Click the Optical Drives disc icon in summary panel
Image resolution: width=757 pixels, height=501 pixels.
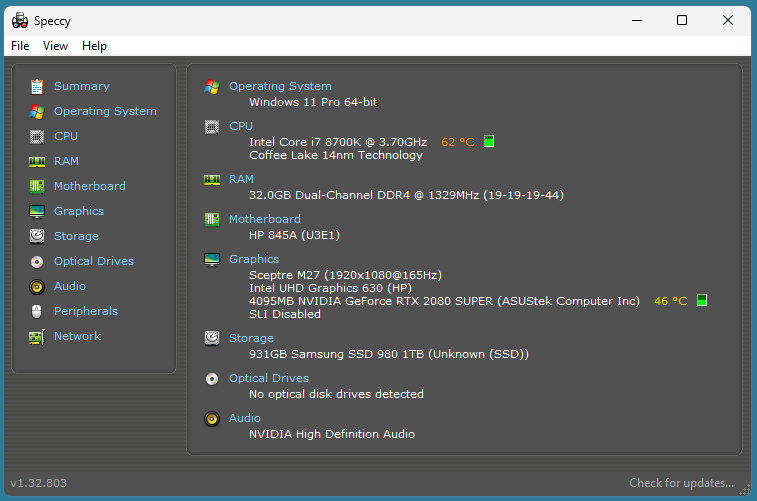tap(212, 379)
